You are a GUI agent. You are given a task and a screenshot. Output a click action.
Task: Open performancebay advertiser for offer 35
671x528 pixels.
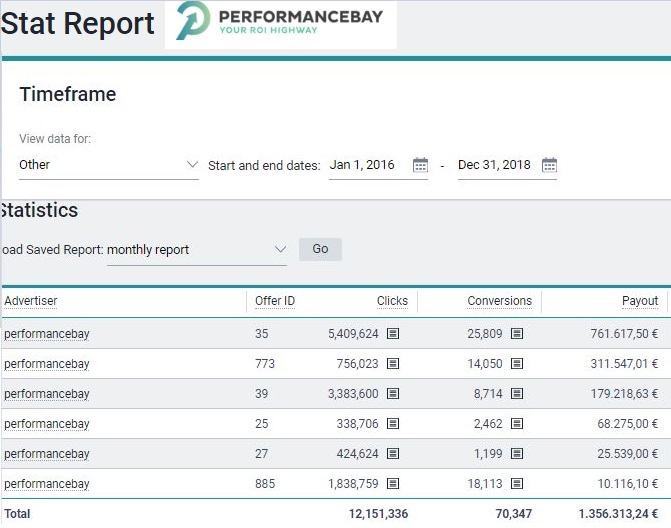47,334
